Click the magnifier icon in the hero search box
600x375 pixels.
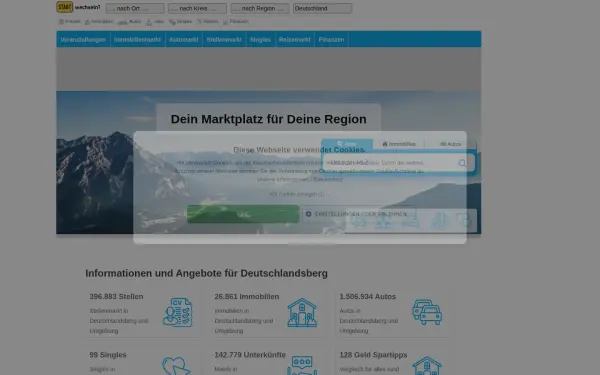pos(462,163)
